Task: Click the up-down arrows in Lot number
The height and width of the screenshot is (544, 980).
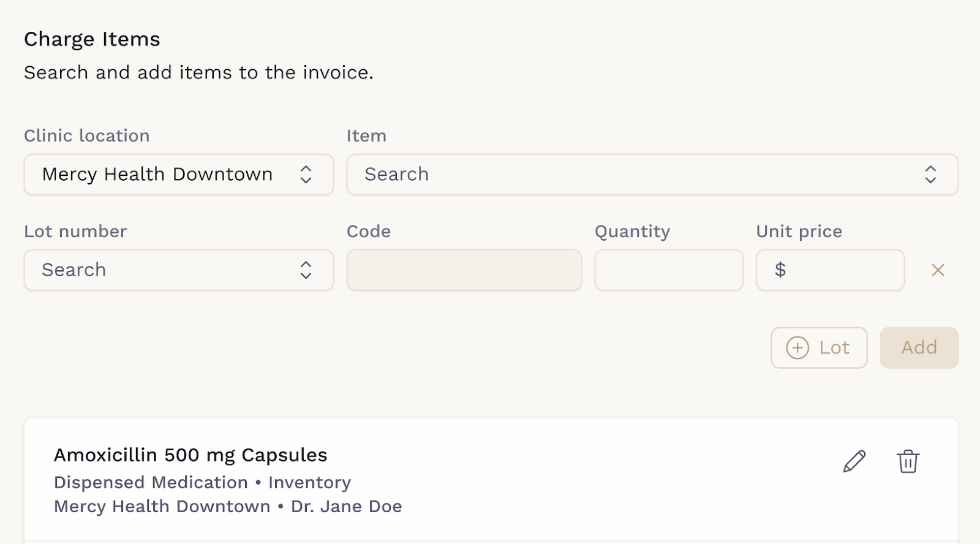Action: 306,270
